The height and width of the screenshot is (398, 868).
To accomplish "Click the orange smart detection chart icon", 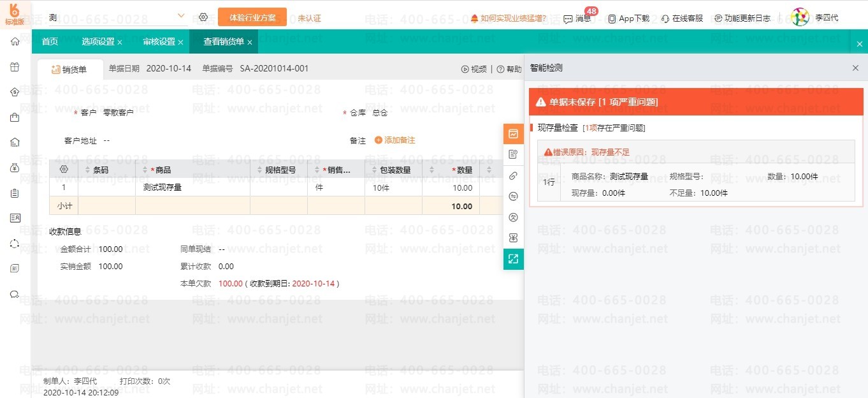I will [x=513, y=134].
